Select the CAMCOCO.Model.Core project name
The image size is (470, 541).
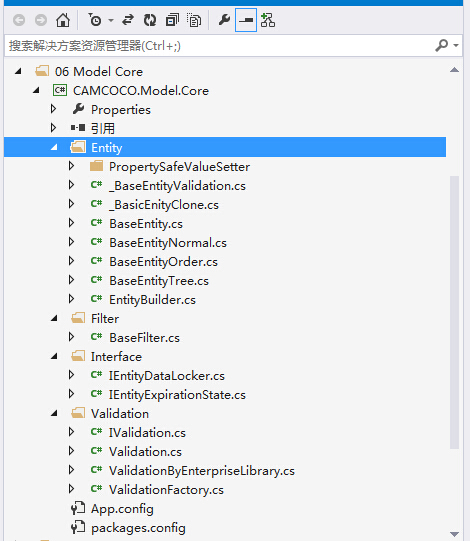coord(141,91)
